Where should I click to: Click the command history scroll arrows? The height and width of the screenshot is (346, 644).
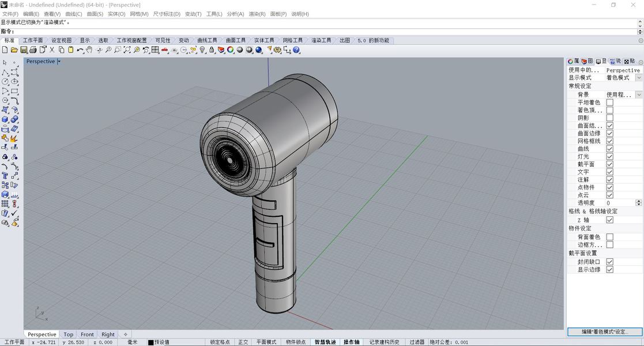(640, 22)
